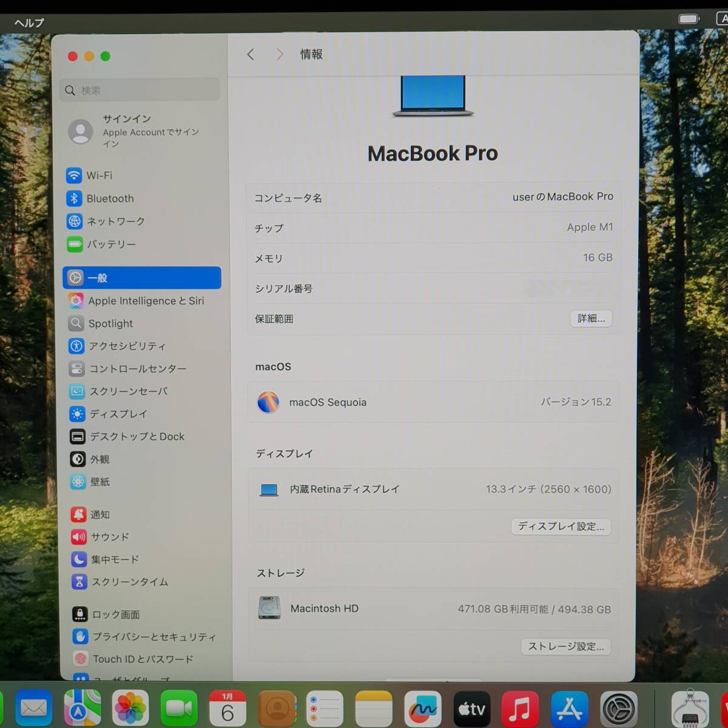
Task: Open コントロールセンター icon
Action: (x=77, y=369)
